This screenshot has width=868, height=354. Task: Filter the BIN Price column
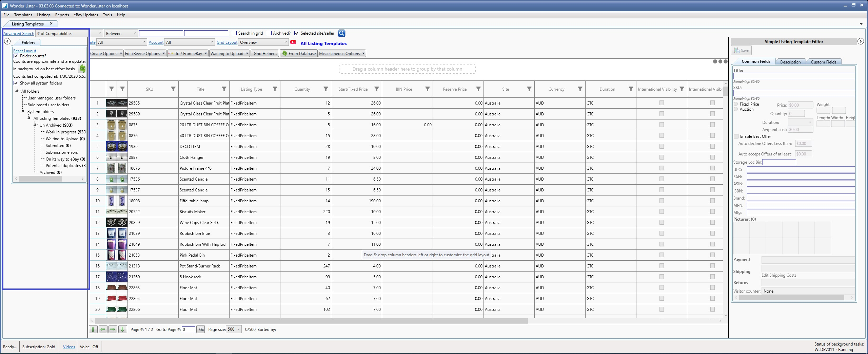pos(428,89)
